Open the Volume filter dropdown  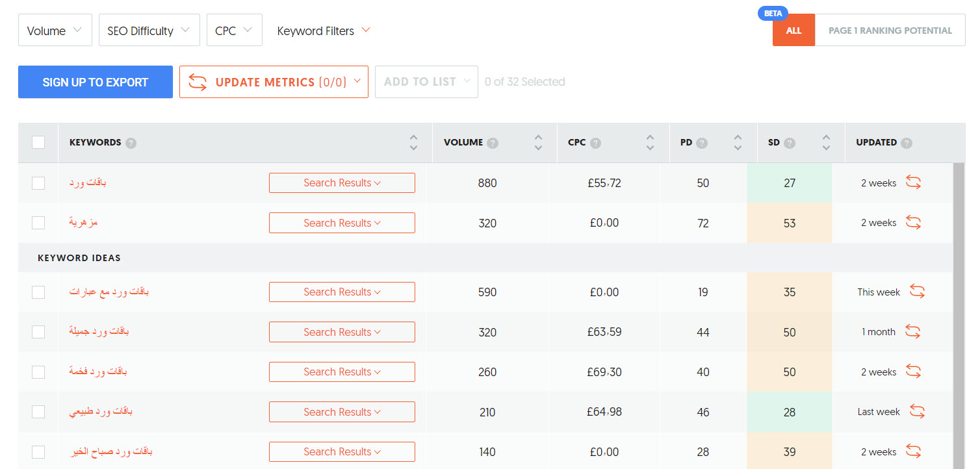(55, 31)
